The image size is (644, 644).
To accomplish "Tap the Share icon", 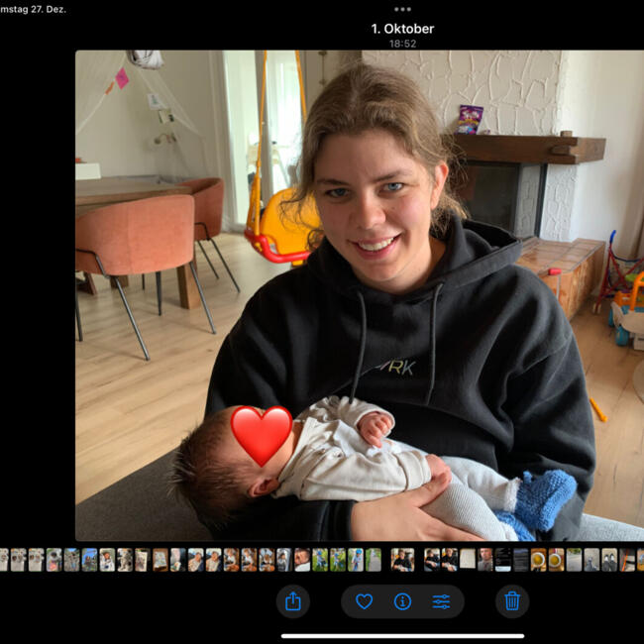I will pos(292,600).
